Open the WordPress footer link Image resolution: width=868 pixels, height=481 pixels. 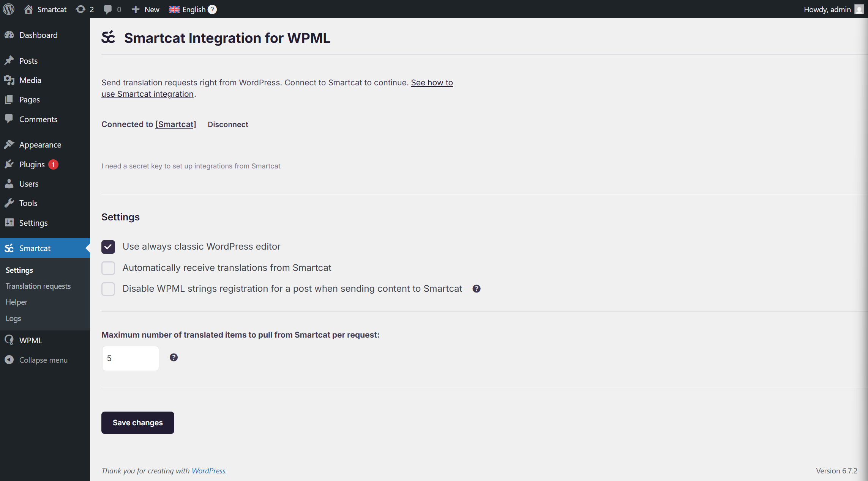click(x=208, y=471)
